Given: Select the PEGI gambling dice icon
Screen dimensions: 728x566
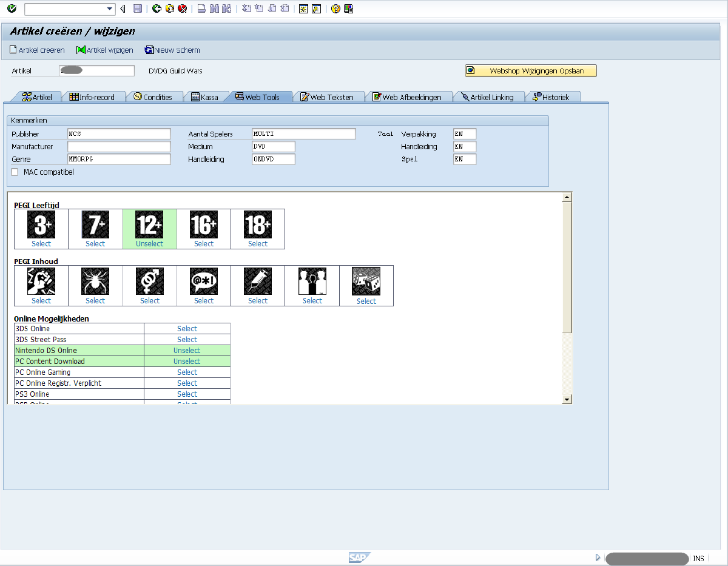Looking at the screenshot, I should pyautogui.click(x=366, y=281).
